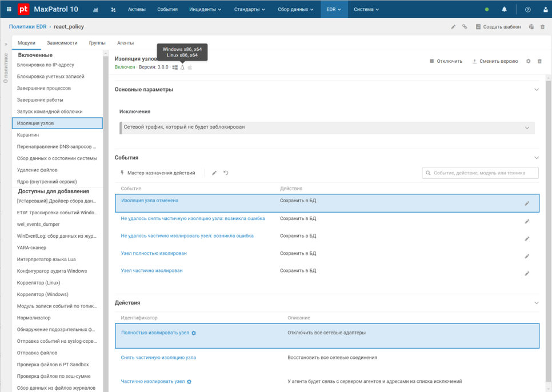Open the 'Сбор данных' dropdown menu

[295, 10]
